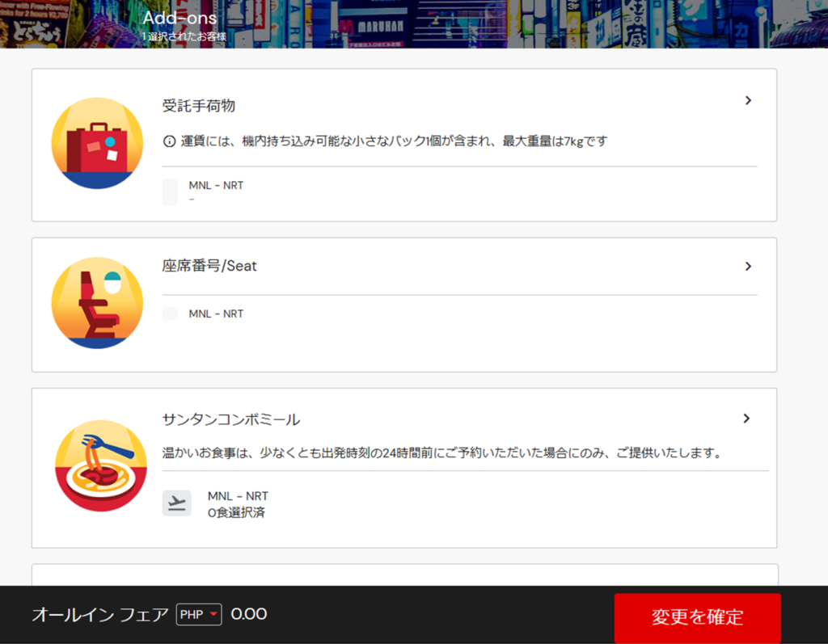Click the plane takeoff icon in meal row
828x644 pixels.
[176, 503]
